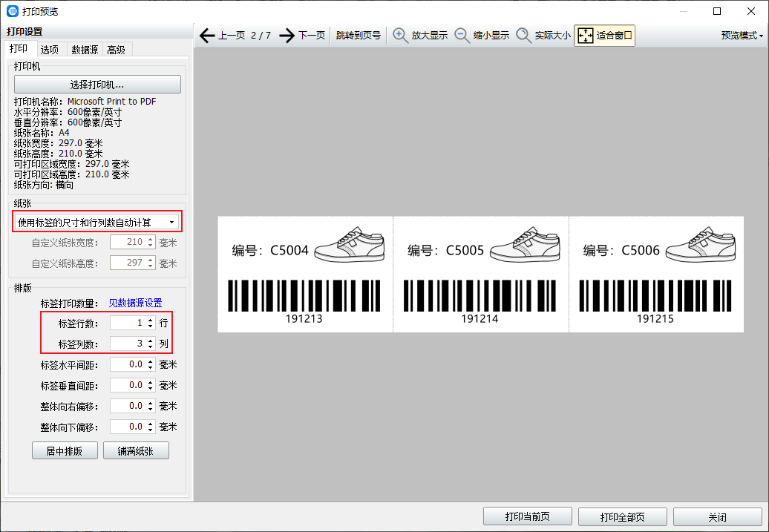The height and width of the screenshot is (532, 769).
Task: Increase label row count
Action: (x=151, y=320)
